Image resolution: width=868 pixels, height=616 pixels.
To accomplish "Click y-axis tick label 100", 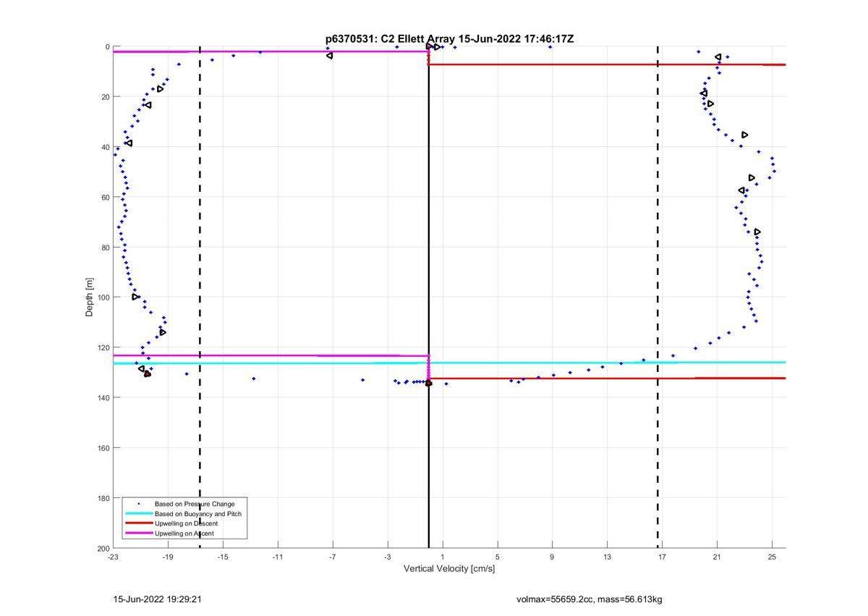I will pos(103,298).
